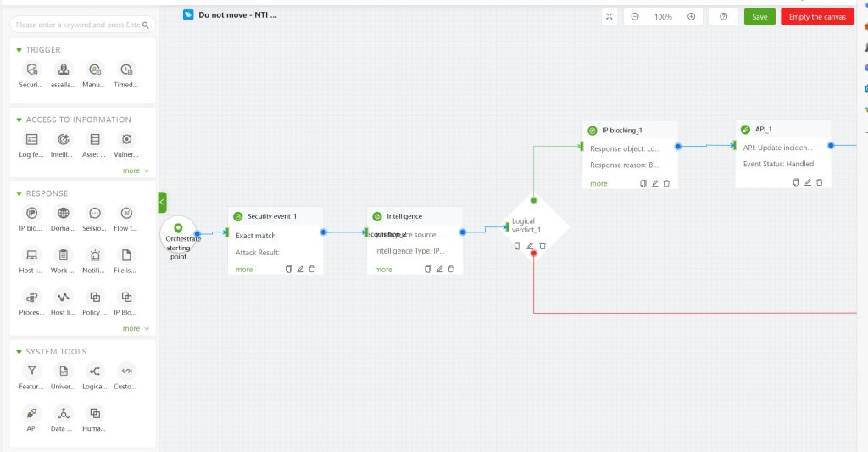868x452 pixels.
Task: Copy the Logical verdict_1 node
Action: click(517, 245)
